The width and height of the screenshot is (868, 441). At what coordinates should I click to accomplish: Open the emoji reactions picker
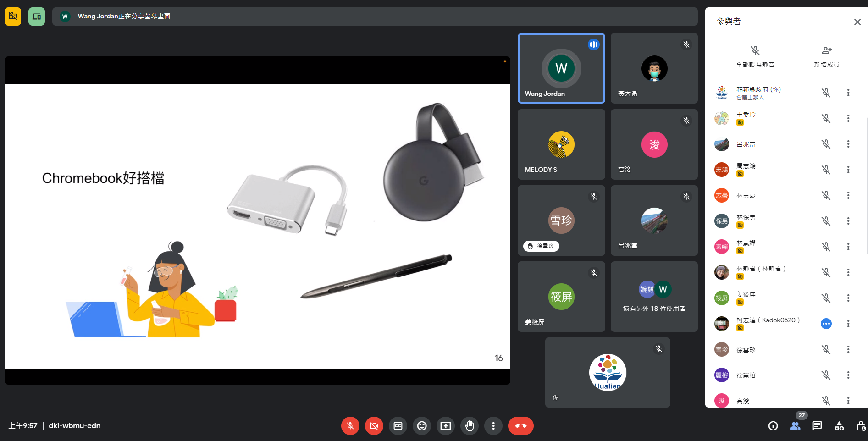pos(422,426)
